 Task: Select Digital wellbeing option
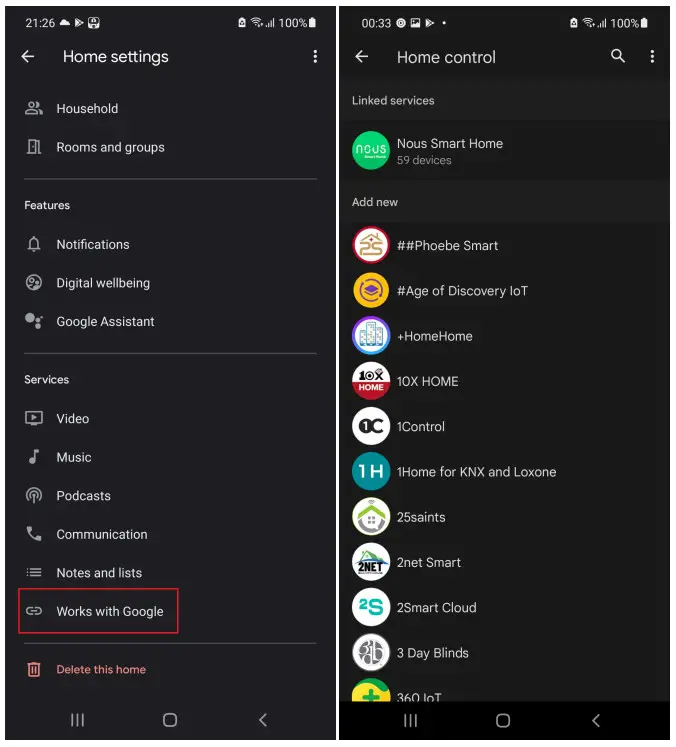pyautogui.click(x=102, y=283)
